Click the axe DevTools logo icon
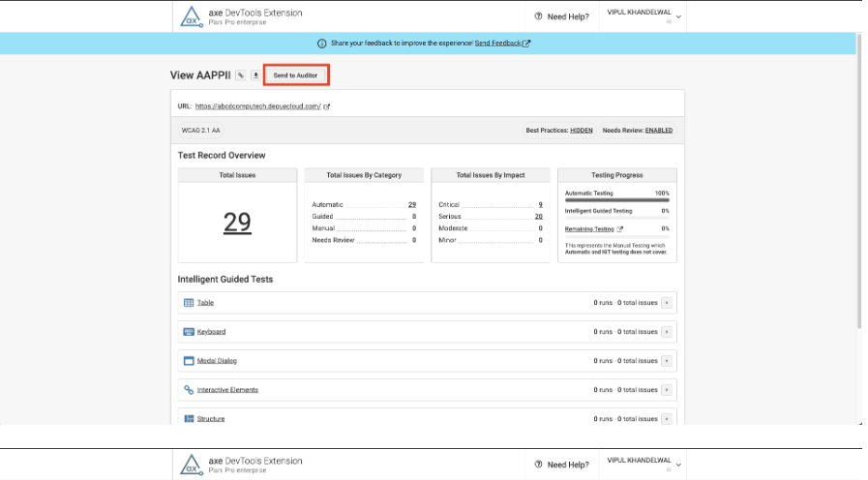868x480 pixels. pyautogui.click(x=190, y=16)
